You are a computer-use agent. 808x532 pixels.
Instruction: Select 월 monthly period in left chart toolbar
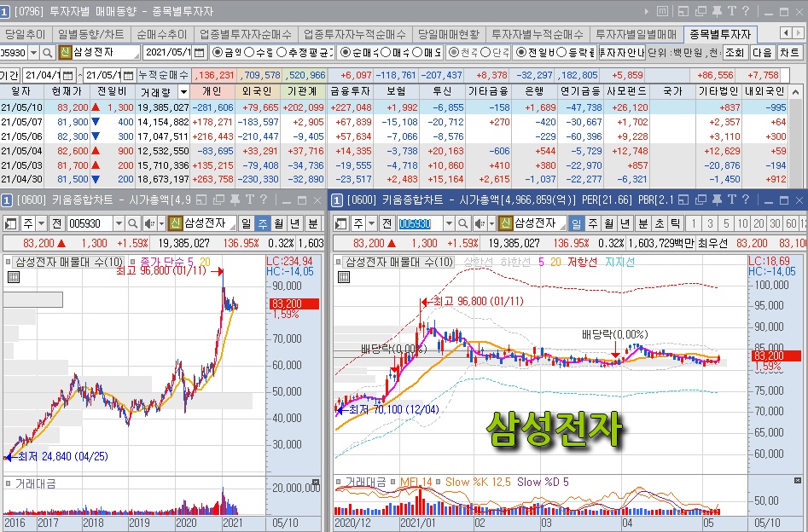coord(279,223)
